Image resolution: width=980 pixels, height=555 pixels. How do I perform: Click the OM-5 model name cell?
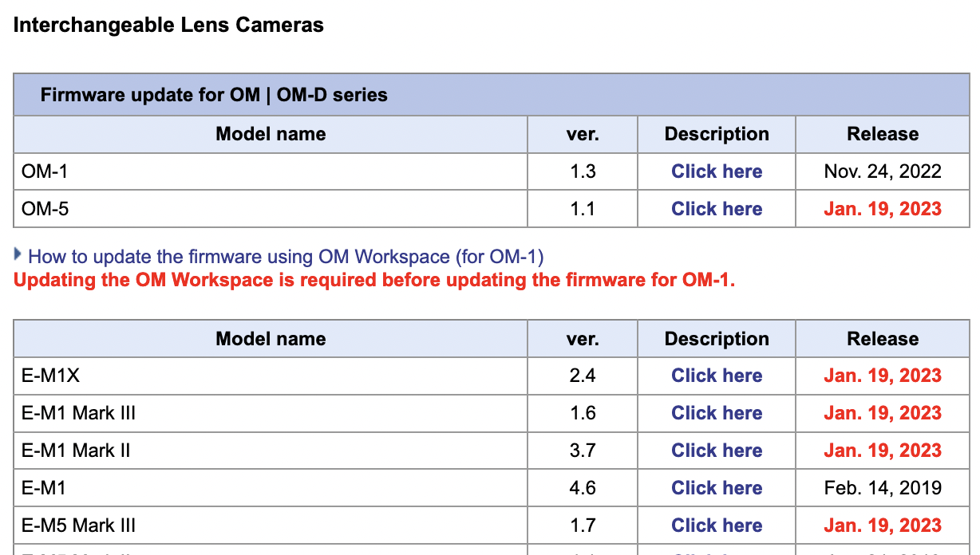pyautogui.click(x=40, y=209)
